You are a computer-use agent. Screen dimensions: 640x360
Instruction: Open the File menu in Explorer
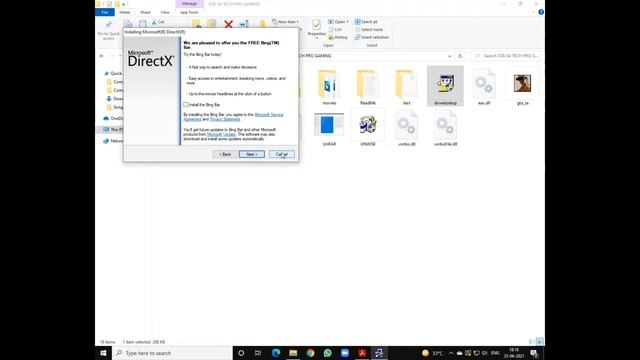105,12
